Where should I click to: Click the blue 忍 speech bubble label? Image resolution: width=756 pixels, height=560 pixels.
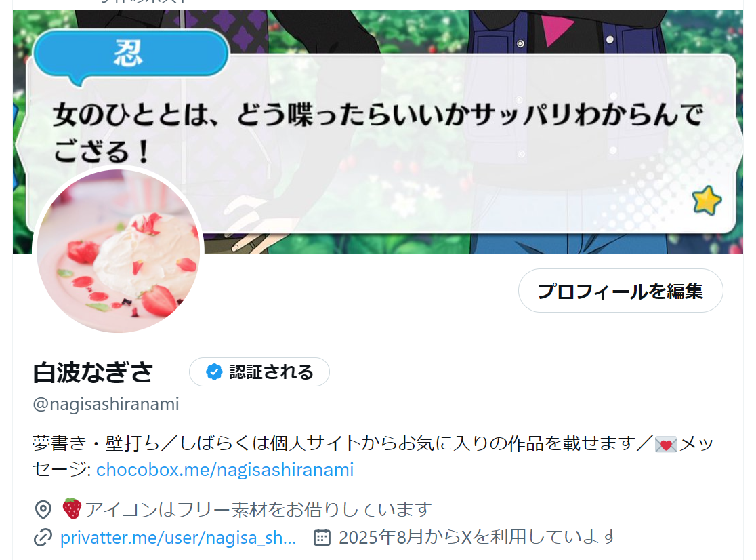click(x=130, y=54)
